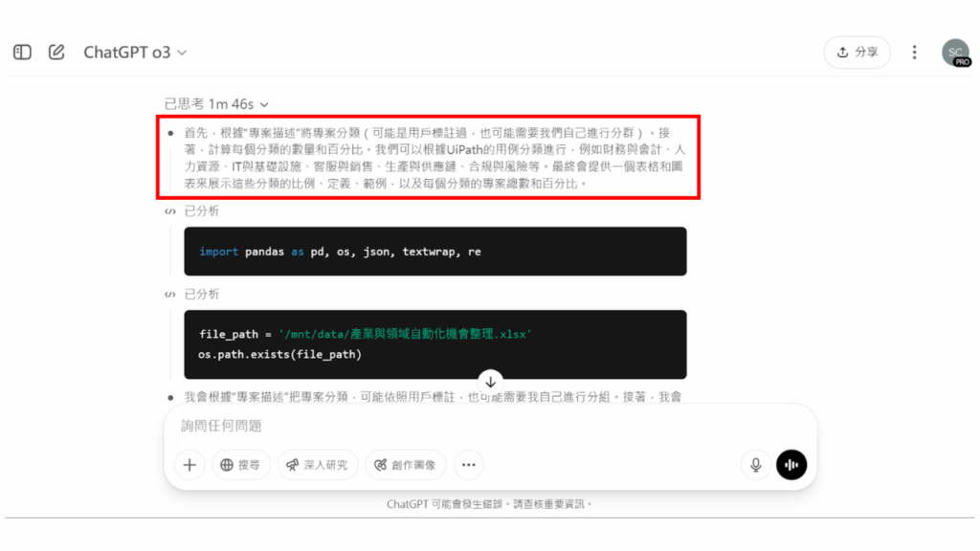Image resolution: width=980 pixels, height=551 pixels.
Task: Start voice mode with waveform button
Action: (x=791, y=465)
